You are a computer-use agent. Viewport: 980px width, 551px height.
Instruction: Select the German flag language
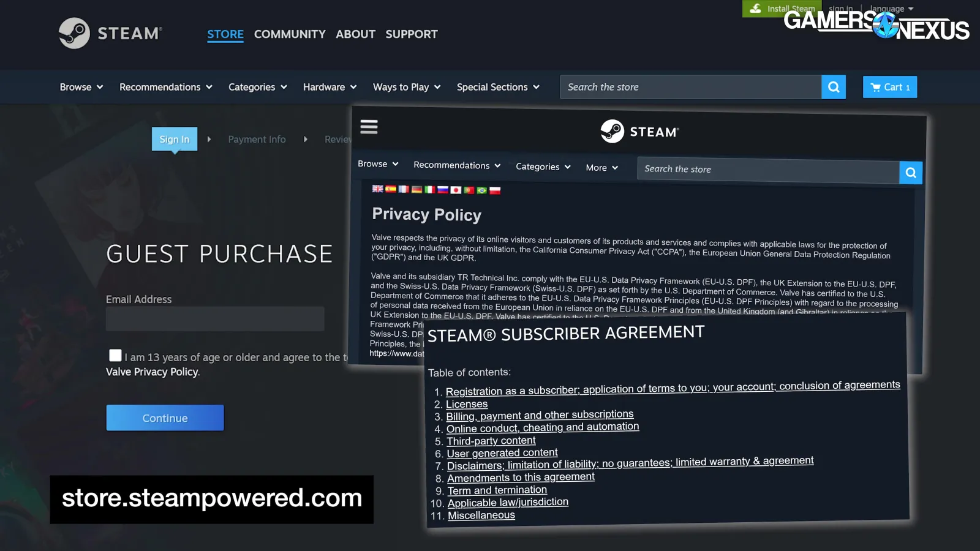tap(417, 189)
